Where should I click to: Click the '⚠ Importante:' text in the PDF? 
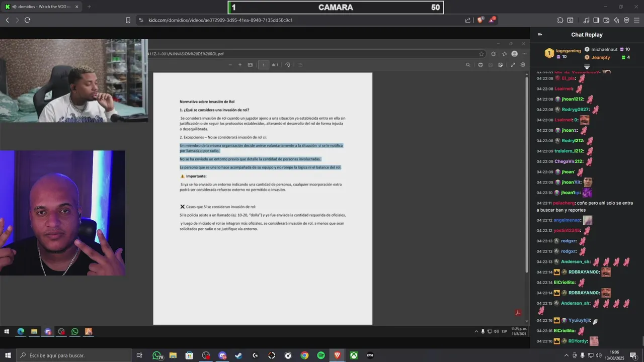click(193, 176)
